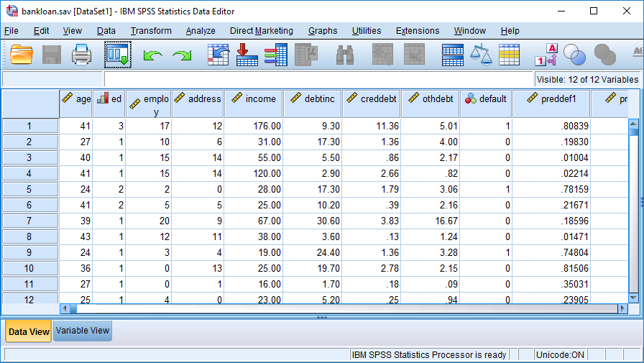Viewport: 644px width, 363px height.
Task: Click the Insert cases icon
Action: (382, 55)
